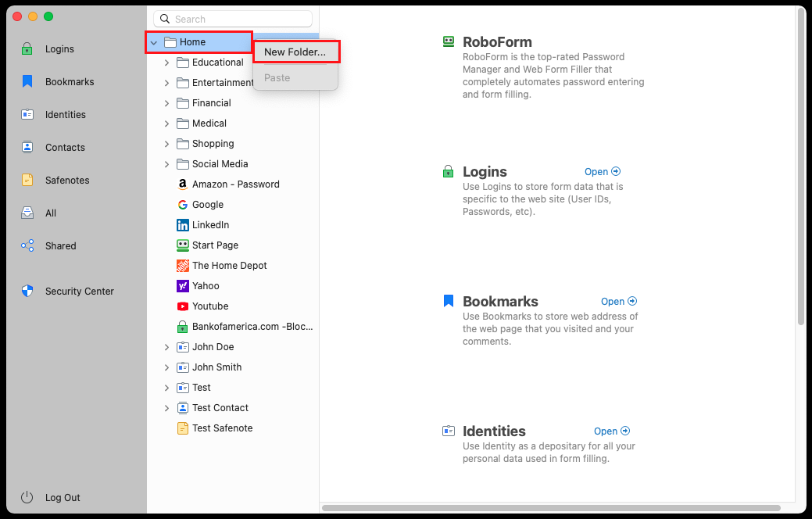Click the green lock icon beside Bankofamerica.com

coord(182,326)
